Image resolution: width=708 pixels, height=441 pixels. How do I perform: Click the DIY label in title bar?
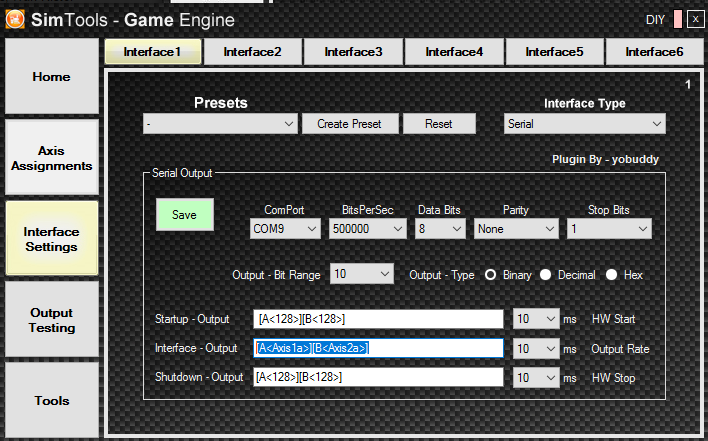tap(656, 20)
